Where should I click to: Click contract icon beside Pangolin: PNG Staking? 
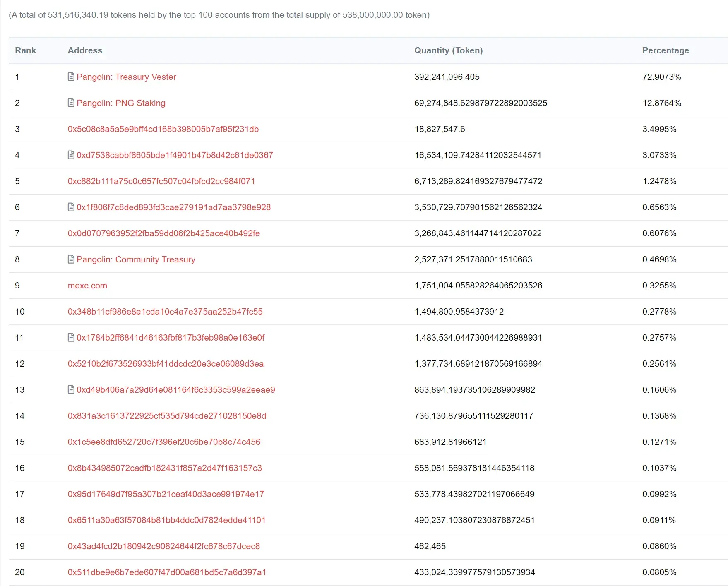[71, 103]
